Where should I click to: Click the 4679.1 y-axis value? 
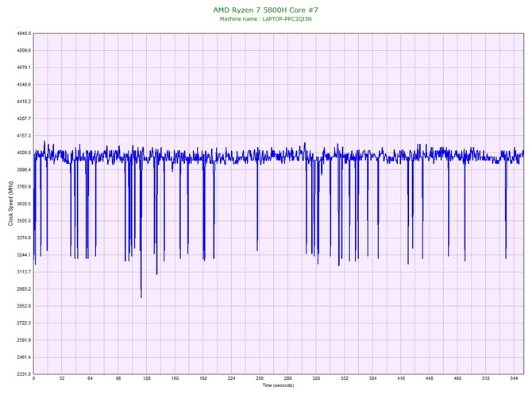pos(24,68)
